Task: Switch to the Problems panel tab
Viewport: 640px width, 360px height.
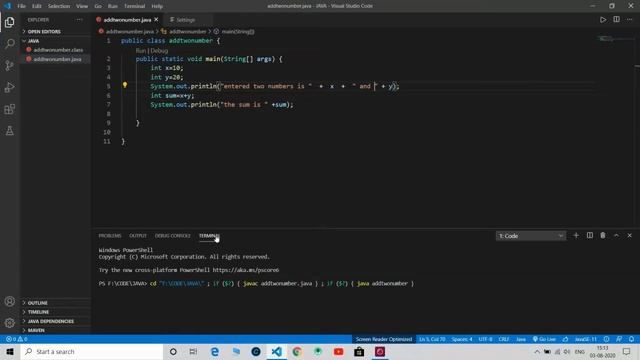Action: pyautogui.click(x=110, y=236)
